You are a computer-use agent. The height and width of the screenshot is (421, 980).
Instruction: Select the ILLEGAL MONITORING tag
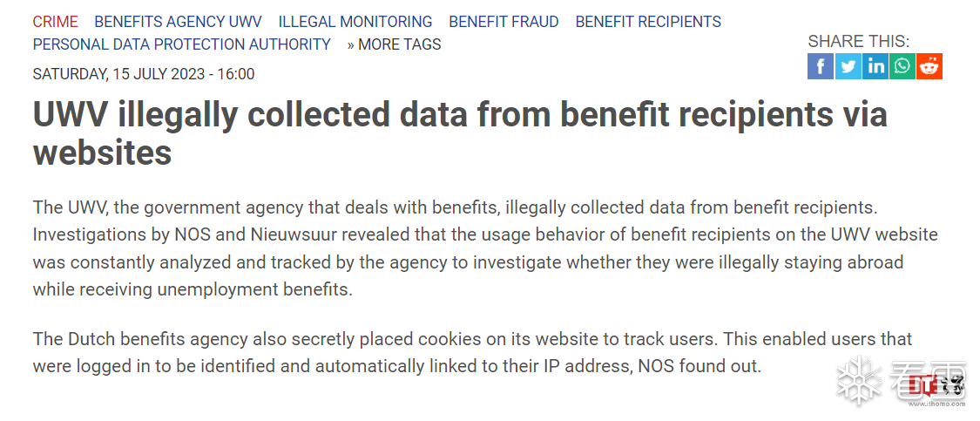click(x=355, y=22)
